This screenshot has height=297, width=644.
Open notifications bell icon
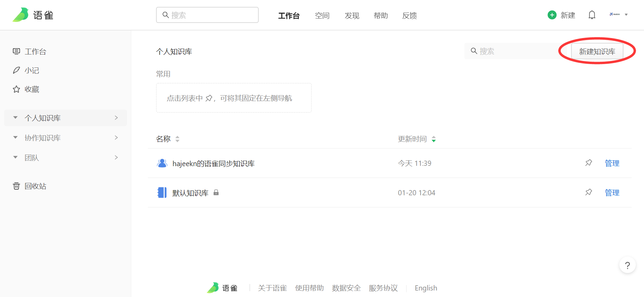592,15
